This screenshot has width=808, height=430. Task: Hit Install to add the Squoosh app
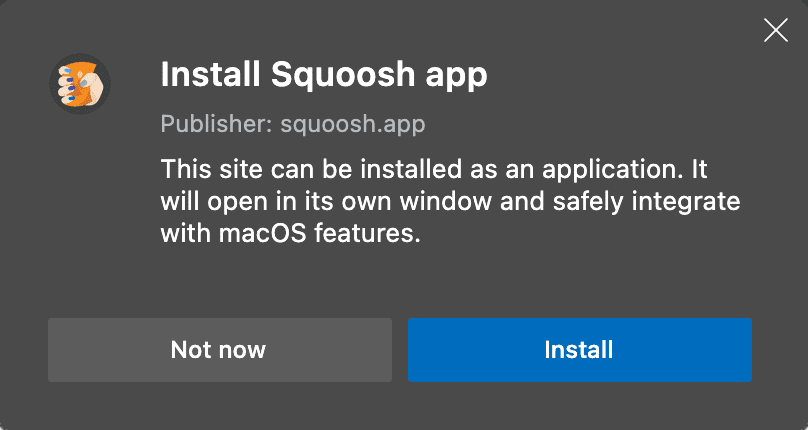579,349
